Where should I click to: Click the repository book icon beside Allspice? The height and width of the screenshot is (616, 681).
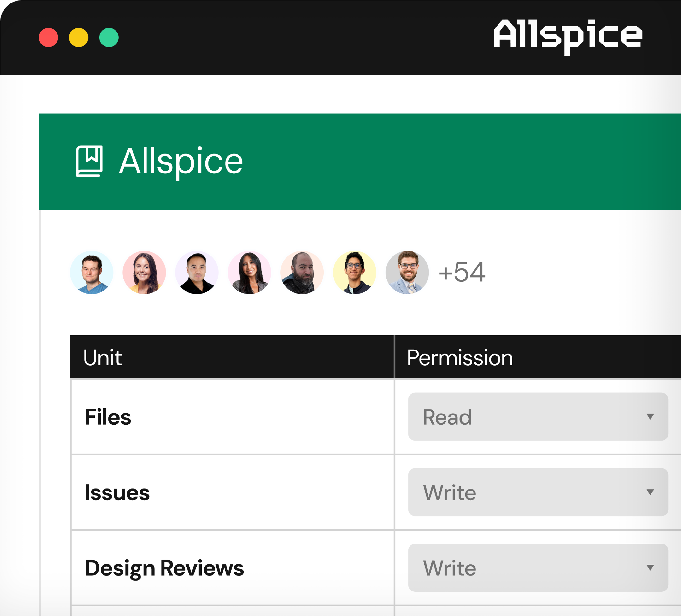pyautogui.click(x=89, y=161)
